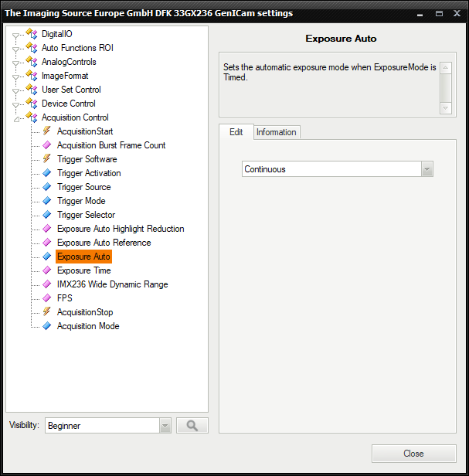
Task: Open the Visibility Beginner dropdown
Action: point(165,426)
